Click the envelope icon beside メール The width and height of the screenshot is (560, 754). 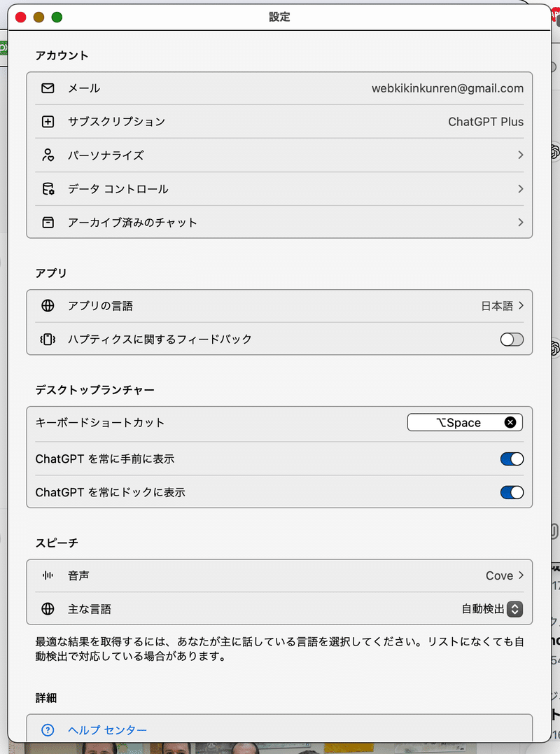pyautogui.click(x=48, y=88)
